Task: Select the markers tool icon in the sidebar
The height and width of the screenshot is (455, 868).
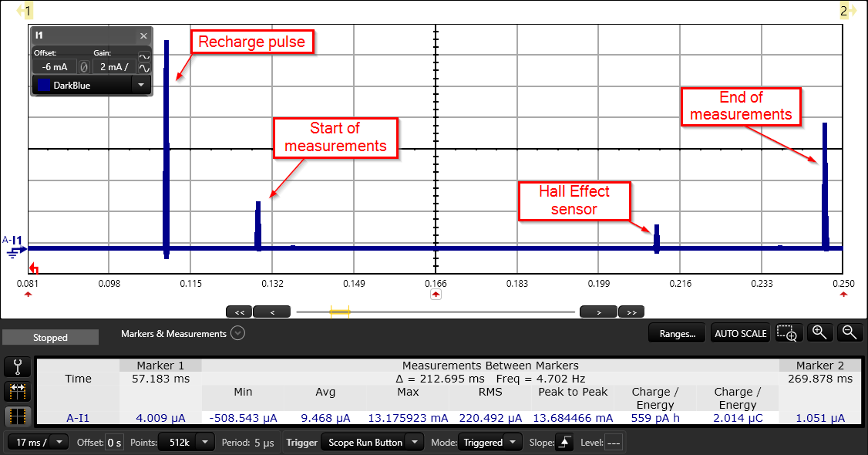Action: point(18,391)
